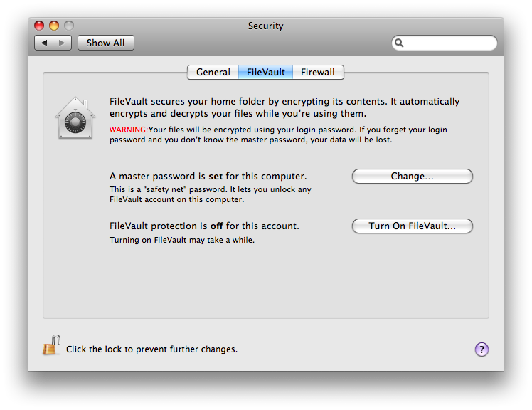Click the Change... master password button
532x410 pixels.
pyautogui.click(x=413, y=177)
